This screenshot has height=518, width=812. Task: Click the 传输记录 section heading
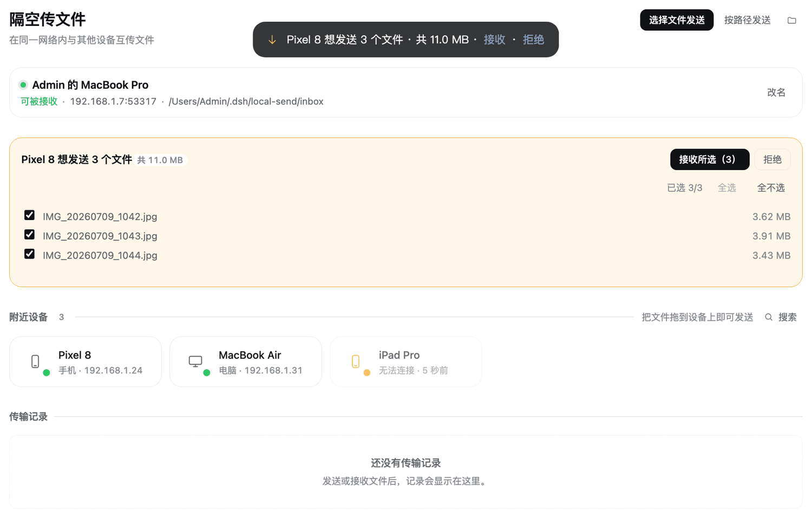[x=29, y=417]
